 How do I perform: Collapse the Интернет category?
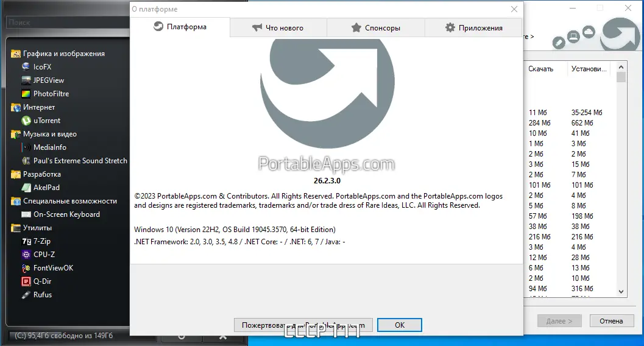point(33,107)
